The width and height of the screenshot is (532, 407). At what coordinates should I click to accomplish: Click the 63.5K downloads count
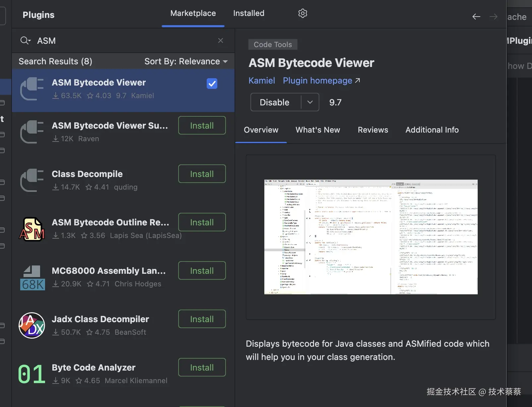[x=67, y=95]
